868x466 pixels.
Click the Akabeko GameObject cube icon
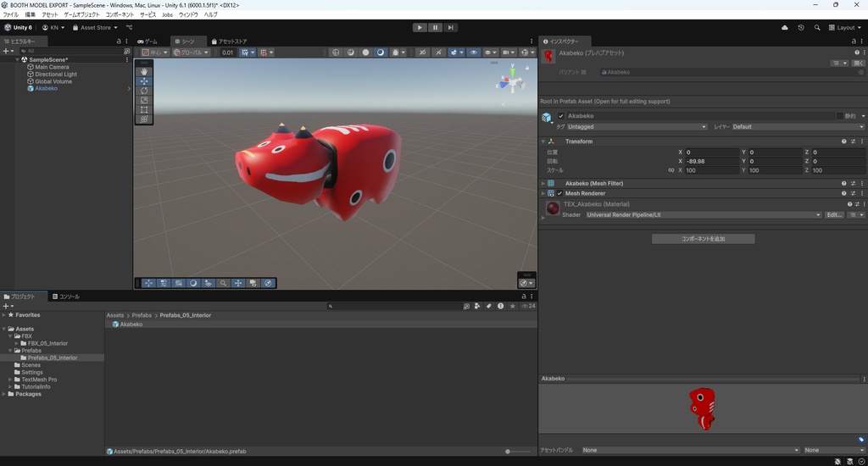coord(547,117)
